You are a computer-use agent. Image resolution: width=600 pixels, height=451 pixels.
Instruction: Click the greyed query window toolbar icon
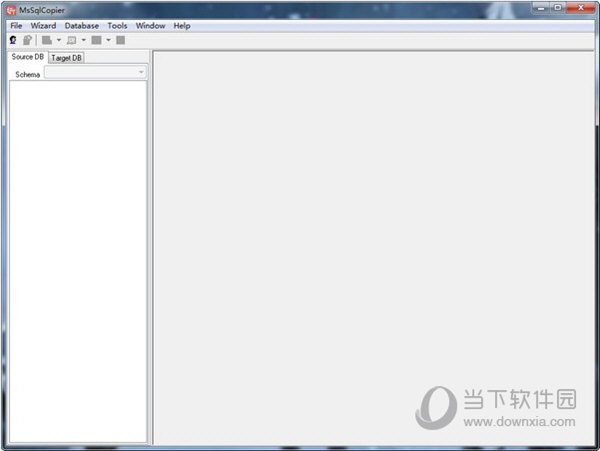point(72,40)
